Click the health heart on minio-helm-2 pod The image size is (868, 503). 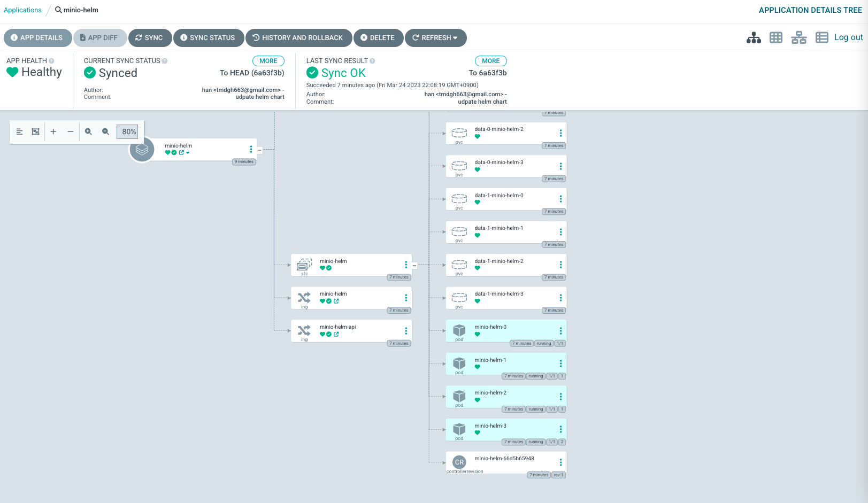pyautogui.click(x=478, y=400)
